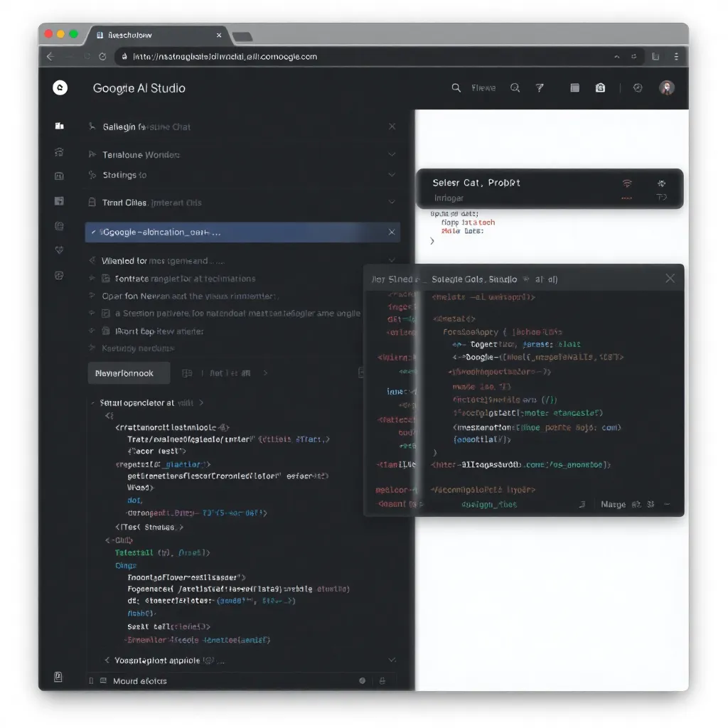Click the heart icon in left sidebar
Screen dimensions: 728x728
tap(60, 250)
